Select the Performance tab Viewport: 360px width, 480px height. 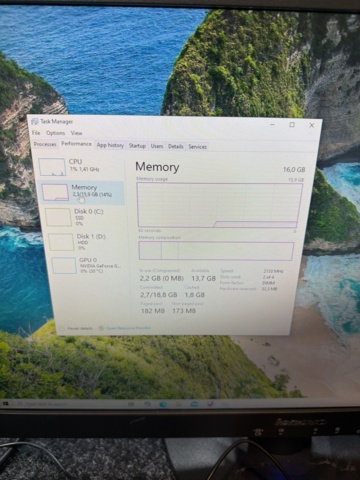click(76, 144)
